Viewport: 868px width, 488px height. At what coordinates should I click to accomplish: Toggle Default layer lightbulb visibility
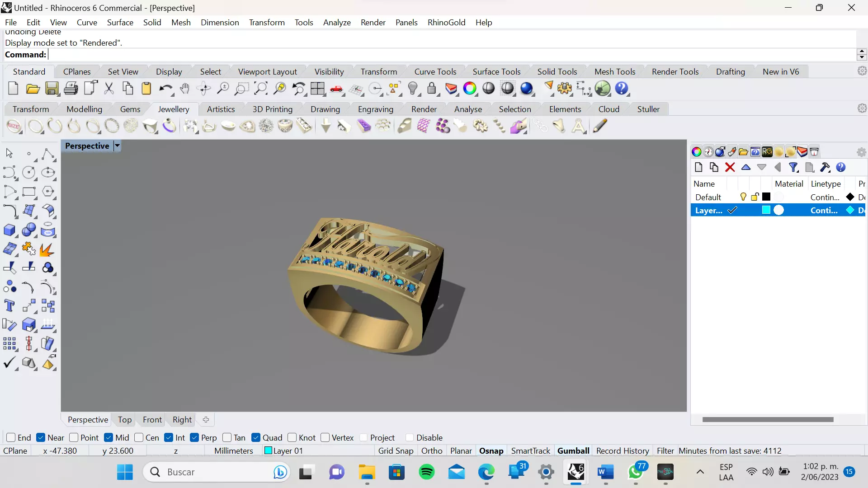click(743, 197)
